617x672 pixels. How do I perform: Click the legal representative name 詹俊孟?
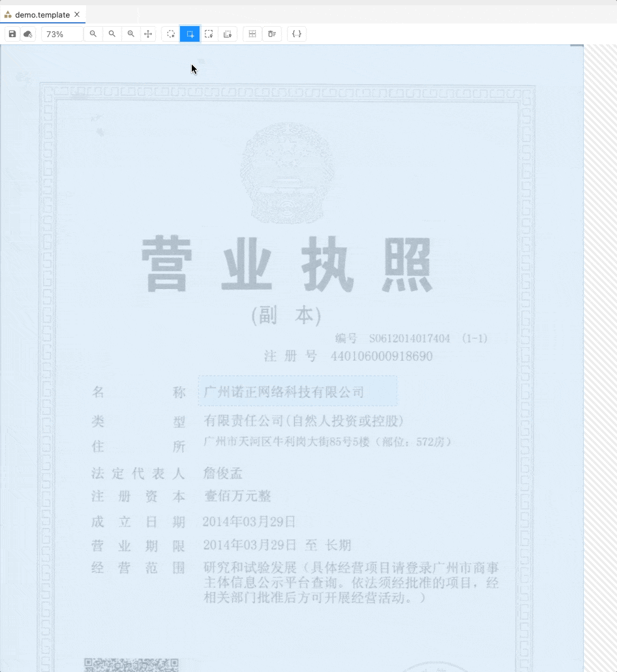(223, 473)
